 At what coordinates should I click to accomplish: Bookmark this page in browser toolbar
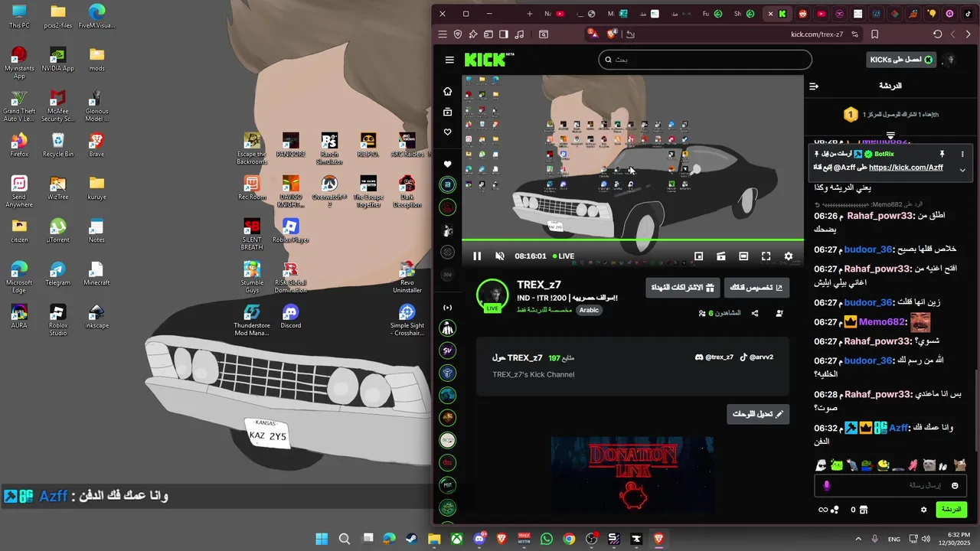coord(874,34)
